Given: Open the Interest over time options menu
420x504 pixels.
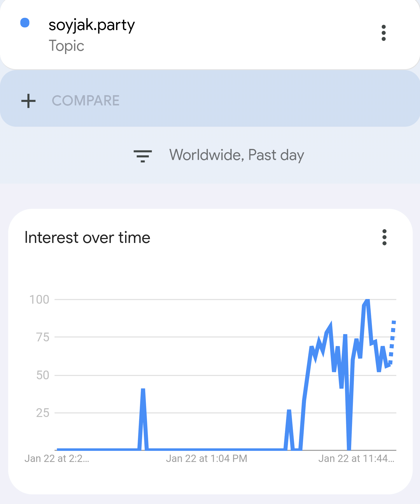Looking at the screenshot, I should [x=384, y=237].
